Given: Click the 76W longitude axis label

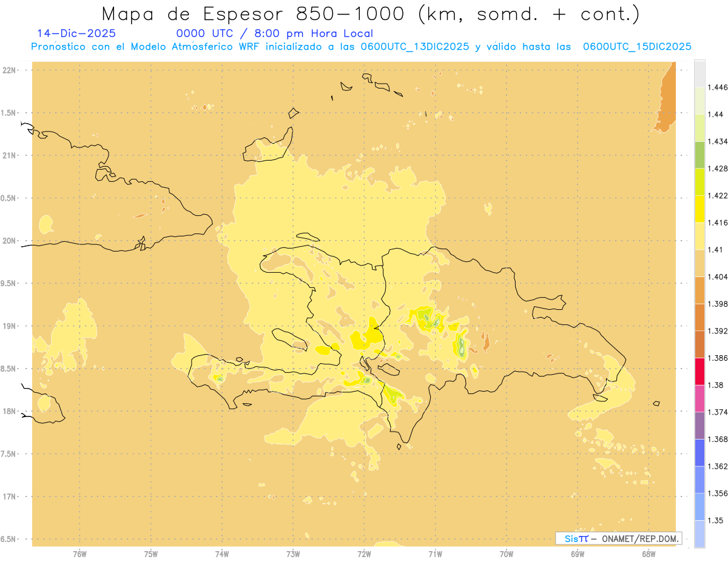Looking at the screenshot, I should [x=79, y=553].
